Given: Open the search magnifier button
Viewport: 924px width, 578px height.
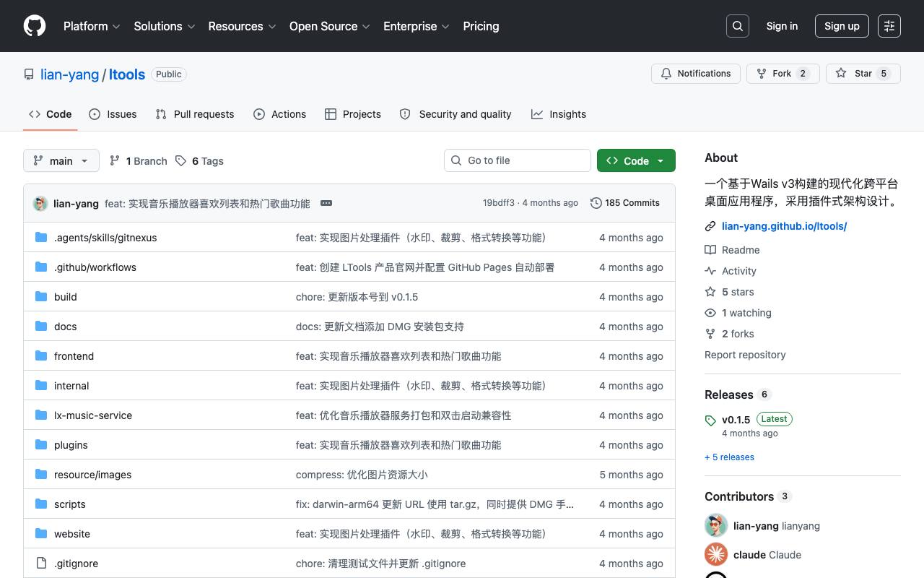Looking at the screenshot, I should click(738, 26).
